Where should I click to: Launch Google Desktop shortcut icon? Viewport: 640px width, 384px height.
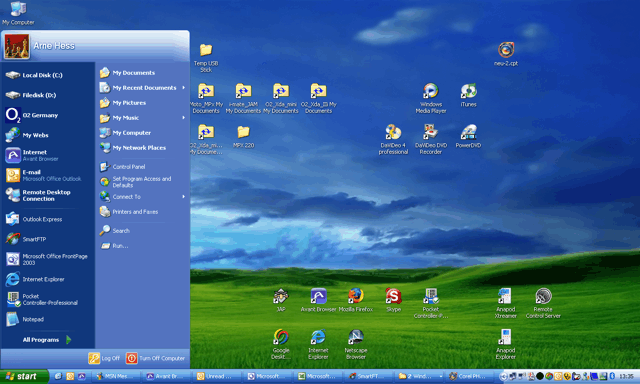(x=281, y=344)
